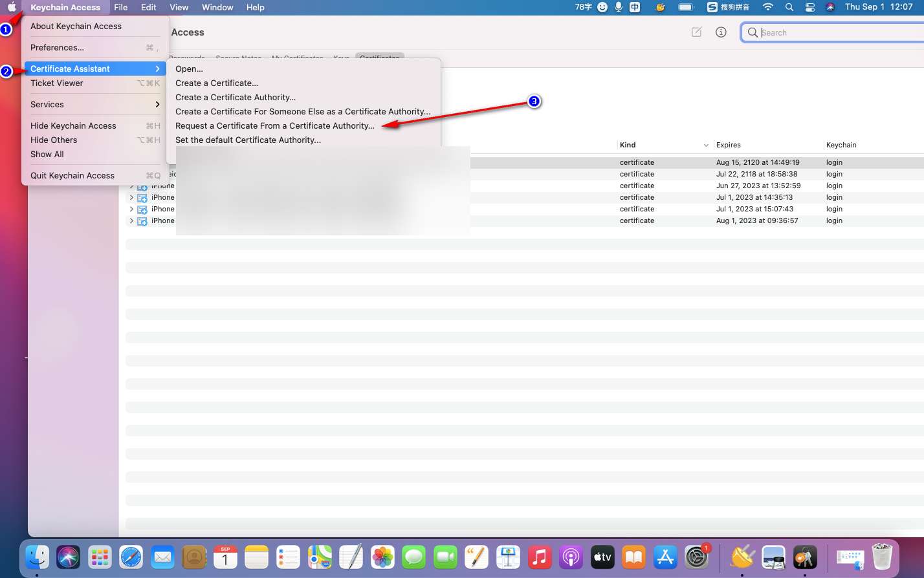Viewport: 924px width, 578px height.
Task: Open the Apple menu icon
Action: click(x=12, y=7)
